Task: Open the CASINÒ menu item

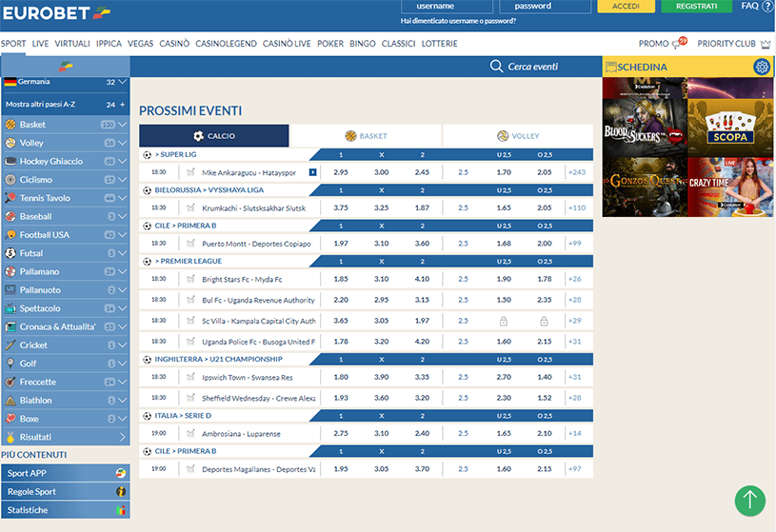Action: coord(174,44)
